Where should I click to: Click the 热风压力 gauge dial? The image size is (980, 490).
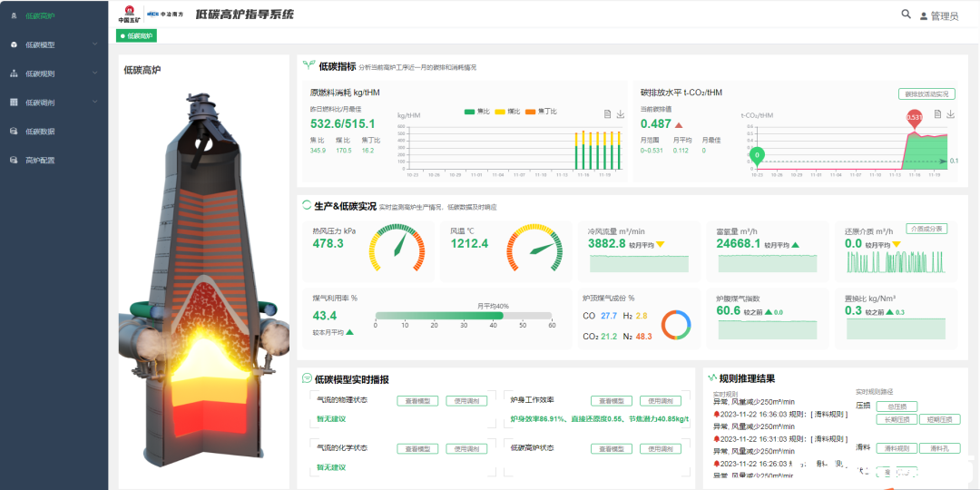(x=397, y=248)
